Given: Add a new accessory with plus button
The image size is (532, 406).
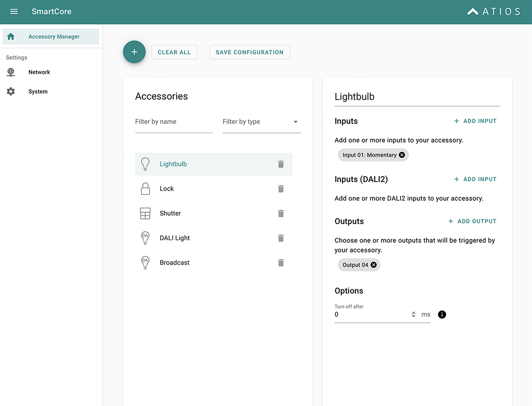Looking at the screenshot, I should [134, 52].
